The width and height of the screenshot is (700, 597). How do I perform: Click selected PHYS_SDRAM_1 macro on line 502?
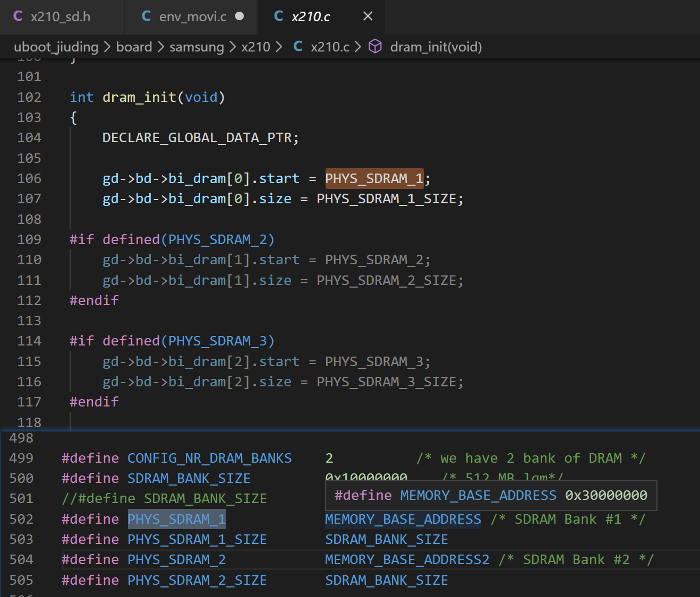[x=177, y=519]
